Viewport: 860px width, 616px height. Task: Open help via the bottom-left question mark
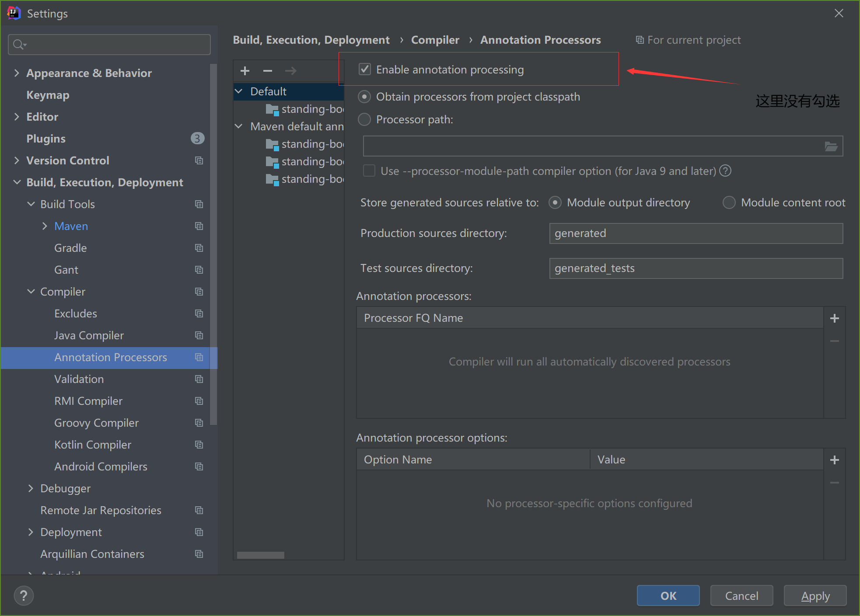point(24,595)
